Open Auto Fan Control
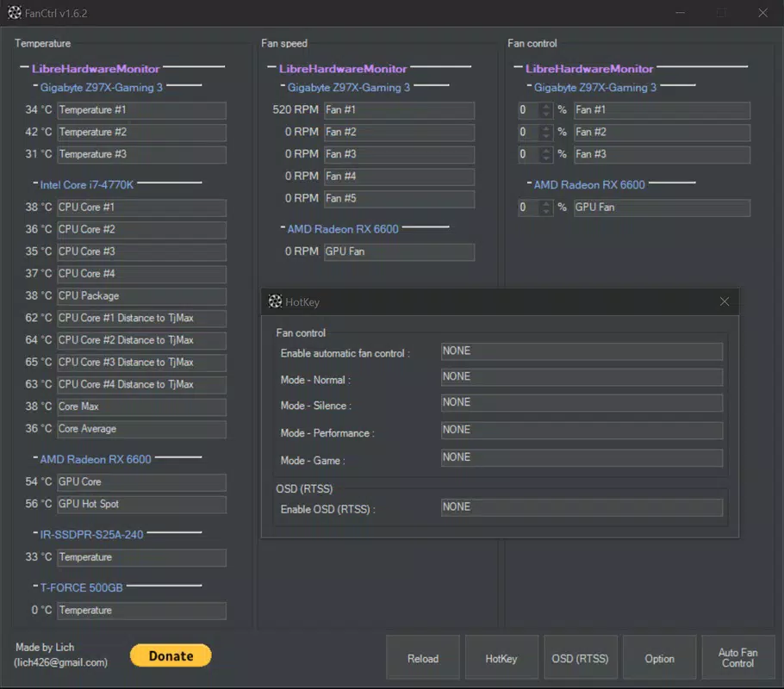Image resolution: width=784 pixels, height=689 pixels. click(x=738, y=657)
